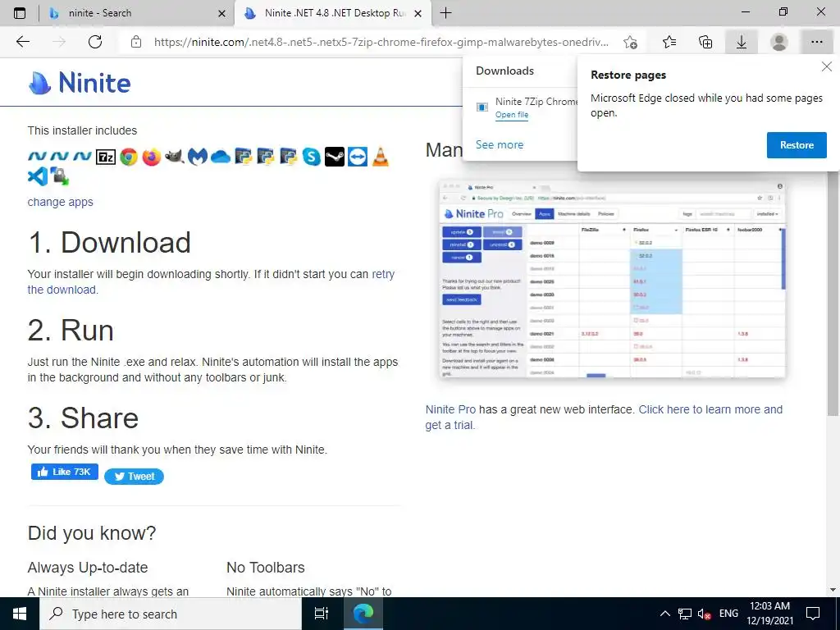The image size is (840, 630).
Task: Restore previously closed pages
Action: [x=796, y=145]
